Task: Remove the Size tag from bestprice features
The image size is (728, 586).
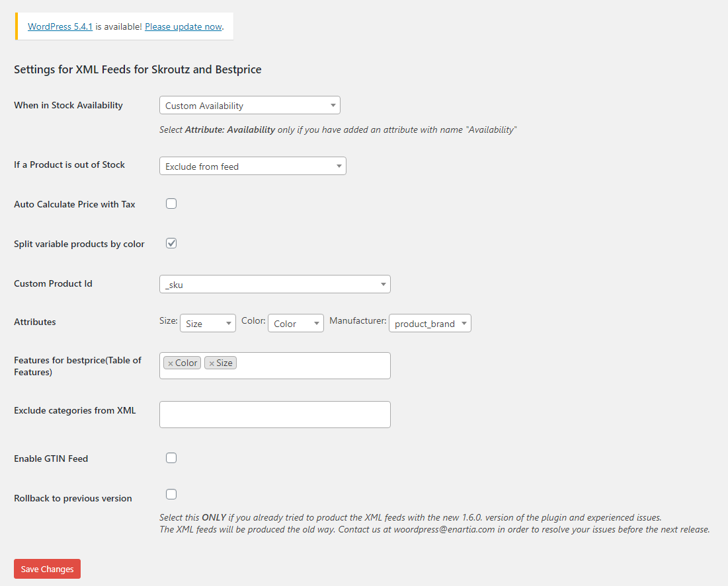Action: tap(212, 363)
